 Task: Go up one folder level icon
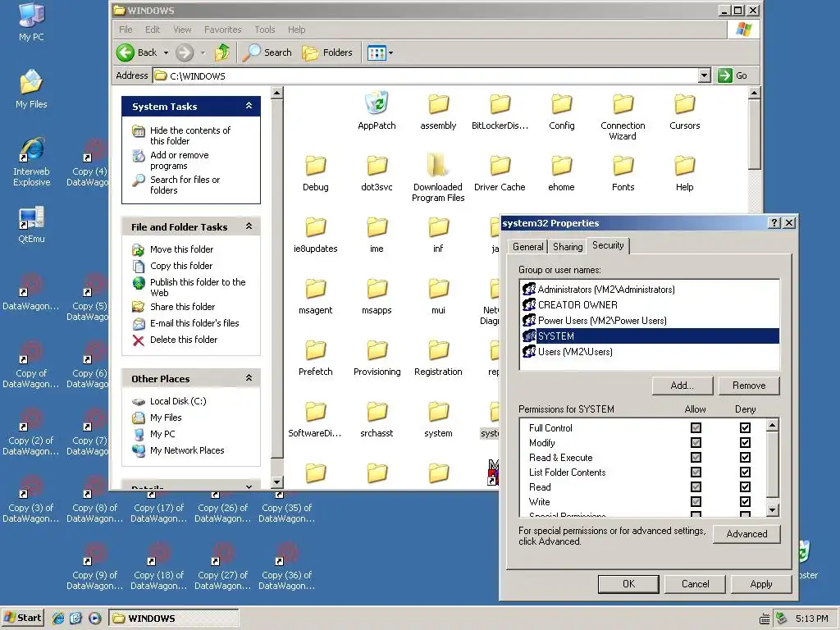[222, 52]
